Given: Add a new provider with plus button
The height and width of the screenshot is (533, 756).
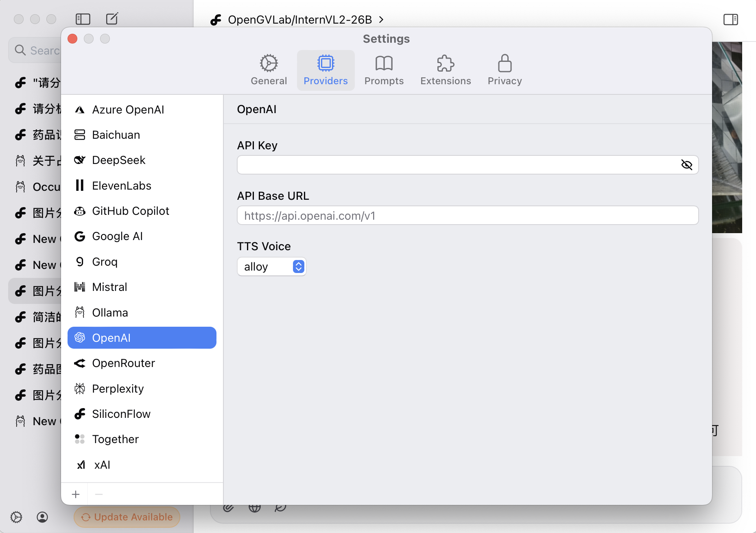Looking at the screenshot, I should click(x=76, y=494).
